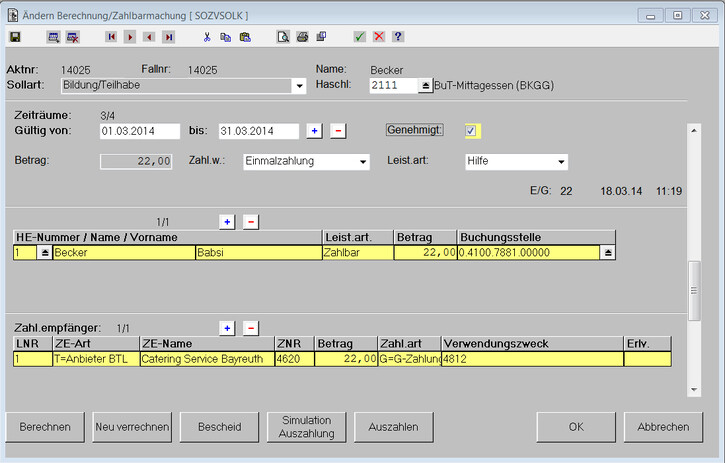Screen dimensions: 725x463
Task: Click the paste clipboard icon
Action: click(245, 37)
